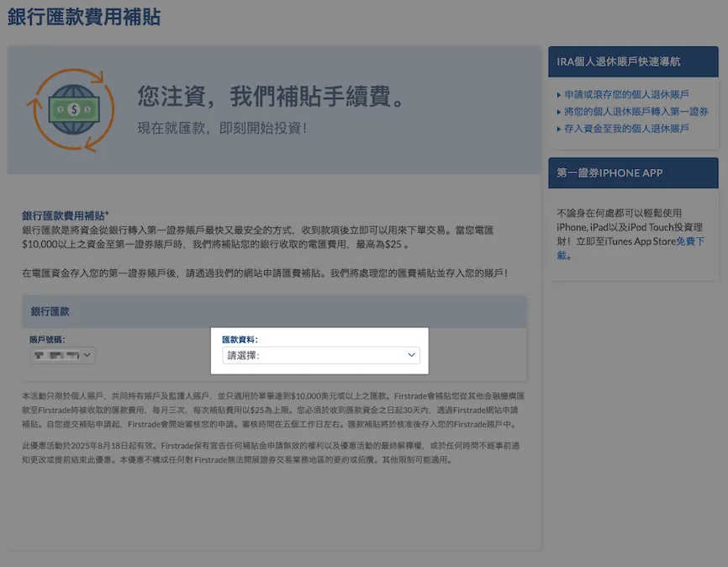Click bullet arrow beside 存入資金至我的個人退休賬戶
The width and height of the screenshot is (728, 567).
coord(559,129)
